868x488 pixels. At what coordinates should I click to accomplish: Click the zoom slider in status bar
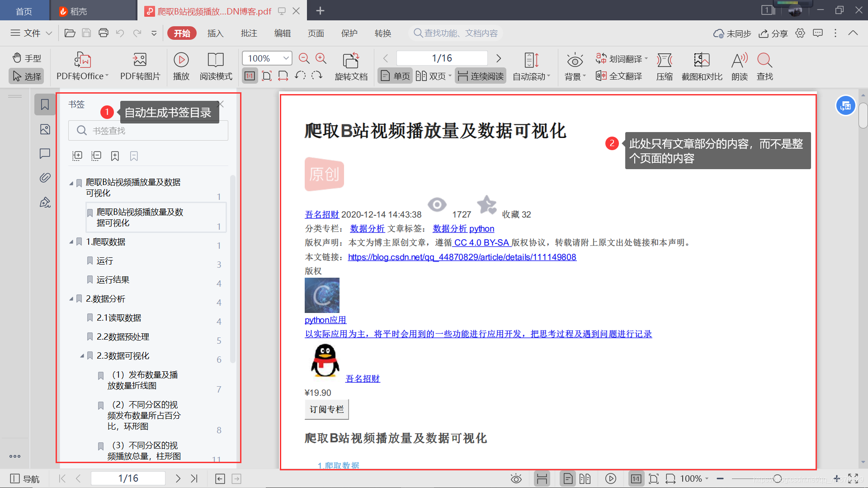(x=778, y=479)
